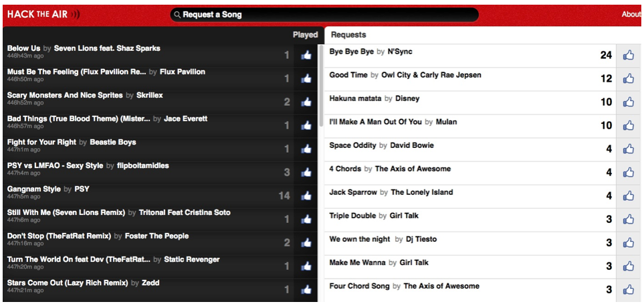Open the Requests tab
644x306 pixels.
pyautogui.click(x=348, y=35)
